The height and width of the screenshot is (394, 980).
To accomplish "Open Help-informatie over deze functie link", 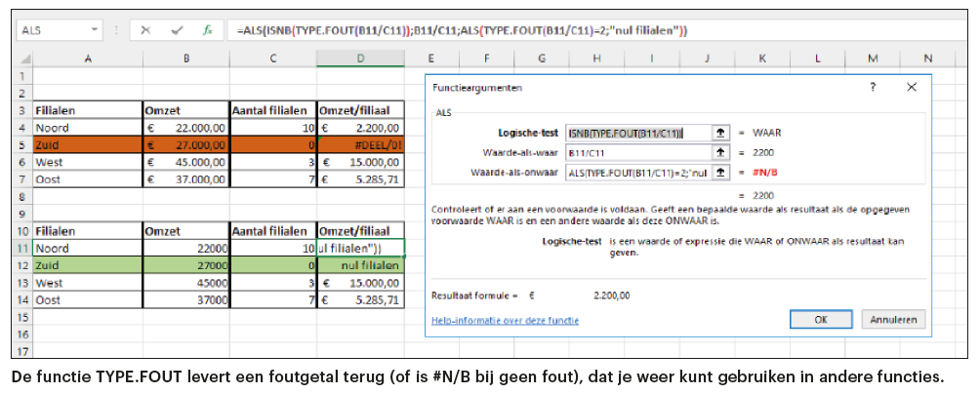I will coord(505,320).
